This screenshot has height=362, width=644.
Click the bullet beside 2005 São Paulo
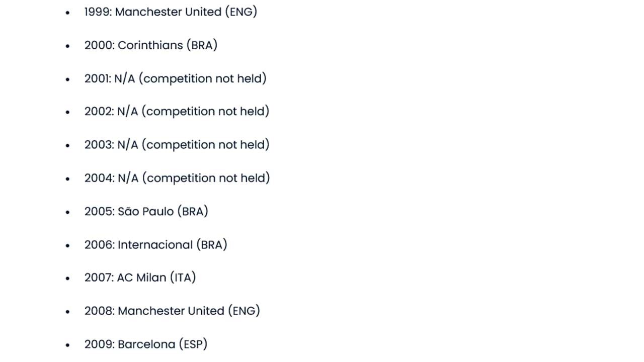[68, 212]
